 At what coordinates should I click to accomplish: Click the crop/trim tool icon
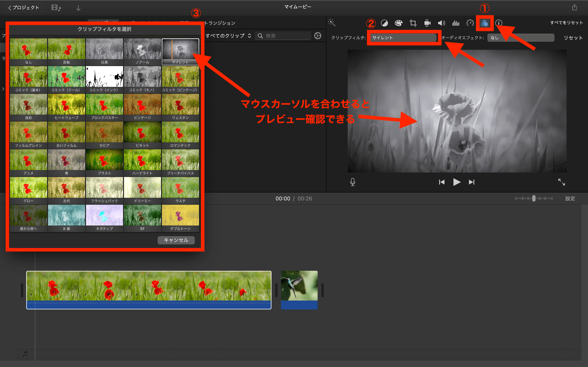[413, 22]
